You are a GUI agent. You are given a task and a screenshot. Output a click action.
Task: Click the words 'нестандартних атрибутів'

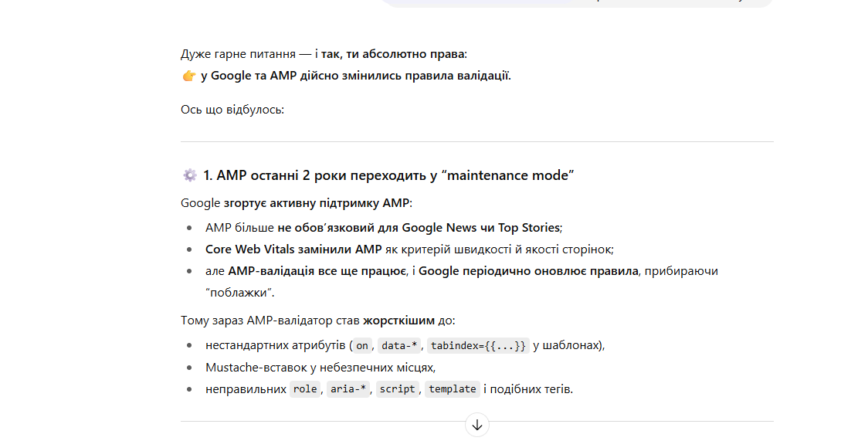point(275,345)
